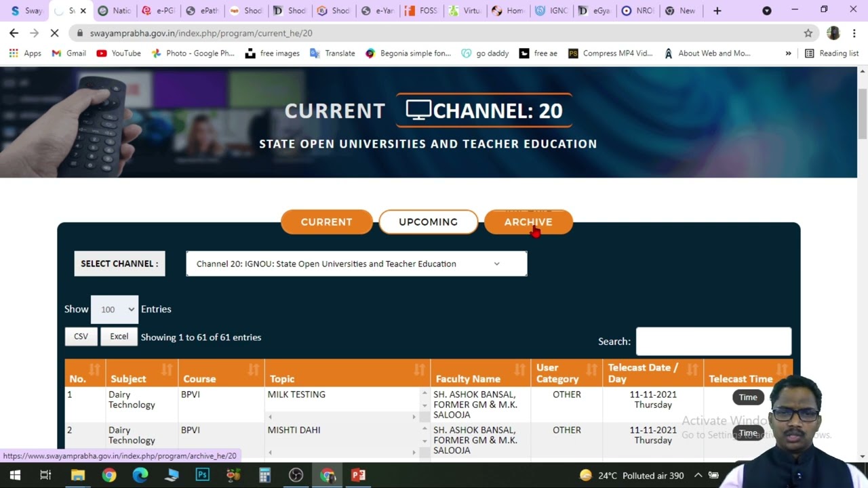Open File Explorer from the taskbar

pyautogui.click(x=78, y=475)
